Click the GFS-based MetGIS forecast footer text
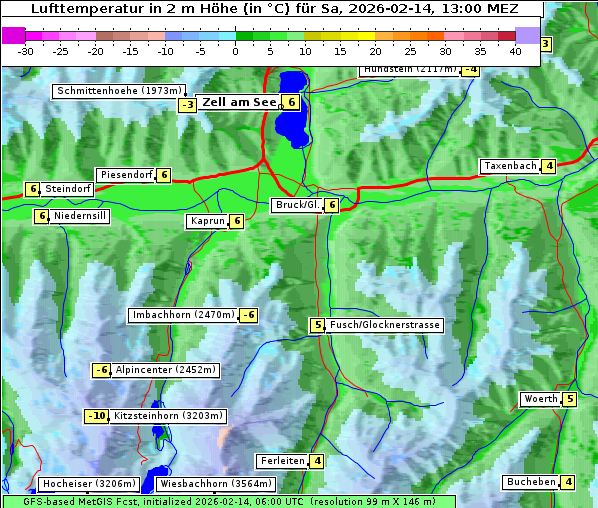The width and height of the screenshot is (598, 508). click(x=229, y=502)
